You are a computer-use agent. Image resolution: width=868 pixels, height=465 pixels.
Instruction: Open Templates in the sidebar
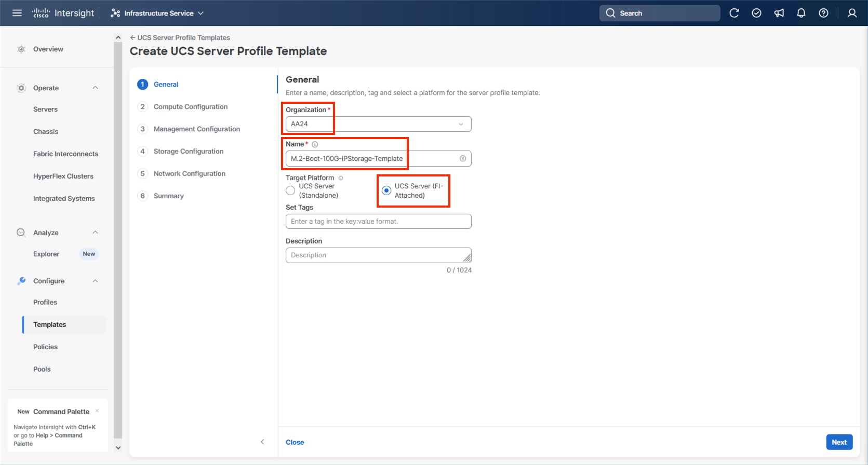coord(64,325)
